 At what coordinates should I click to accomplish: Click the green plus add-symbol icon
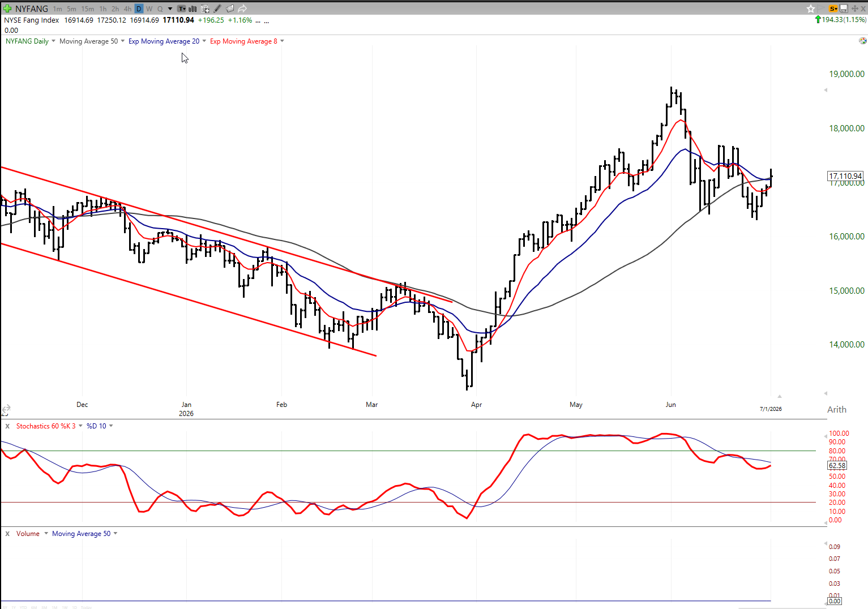click(7, 8)
